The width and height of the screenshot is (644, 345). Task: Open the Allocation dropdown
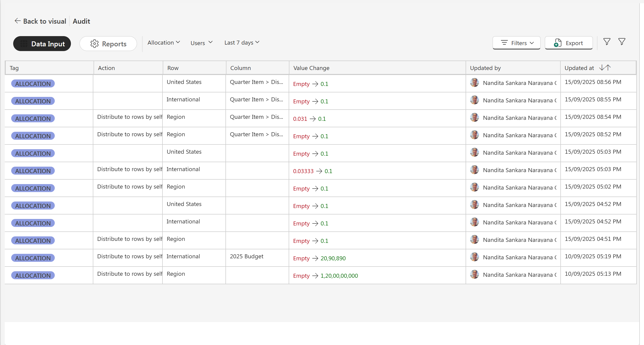coord(163,43)
